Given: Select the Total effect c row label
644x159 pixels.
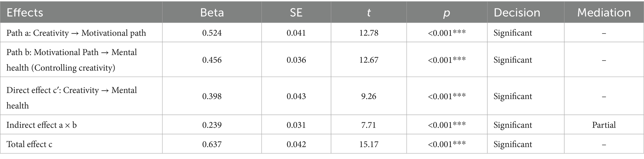Looking at the screenshot, I should pos(29,144).
